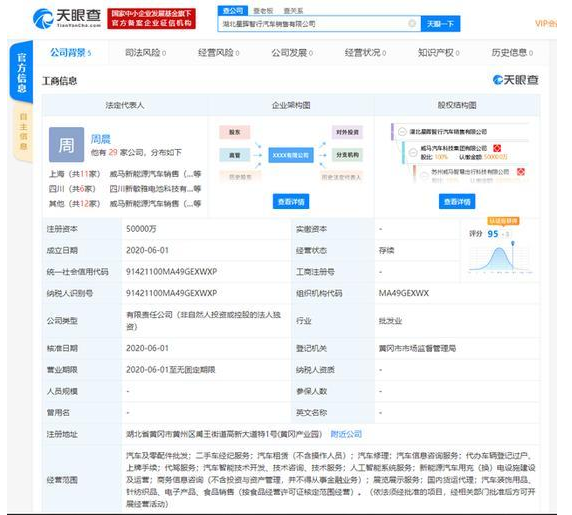
Task: Click the 天眼一下 search button
Action: pyautogui.click(x=440, y=24)
